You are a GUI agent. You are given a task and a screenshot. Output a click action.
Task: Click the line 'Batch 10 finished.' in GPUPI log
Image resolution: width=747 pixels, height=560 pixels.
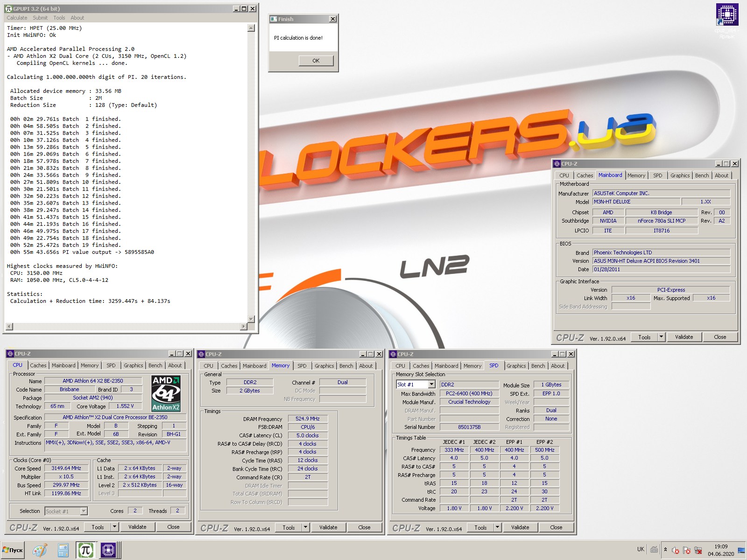click(x=65, y=182)
